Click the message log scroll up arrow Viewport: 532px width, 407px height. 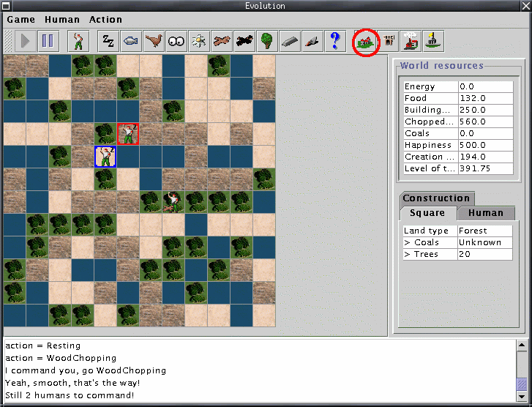(x=522, y=346)
